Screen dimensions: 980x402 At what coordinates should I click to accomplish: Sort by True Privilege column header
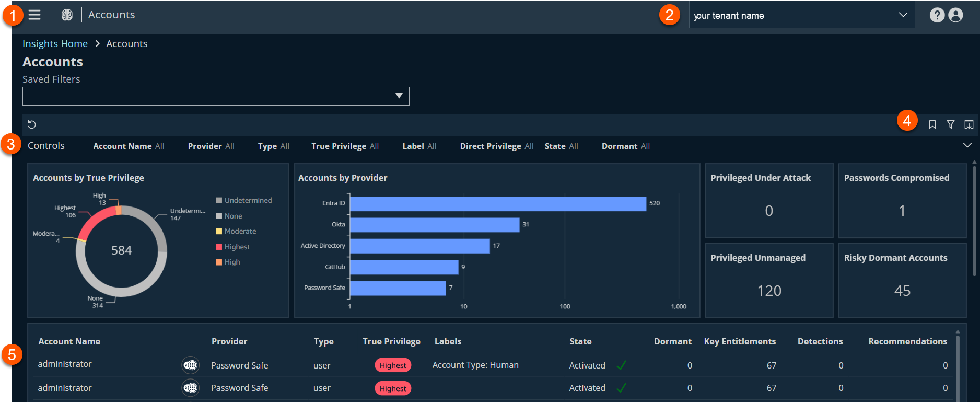(x=391, y=341)
